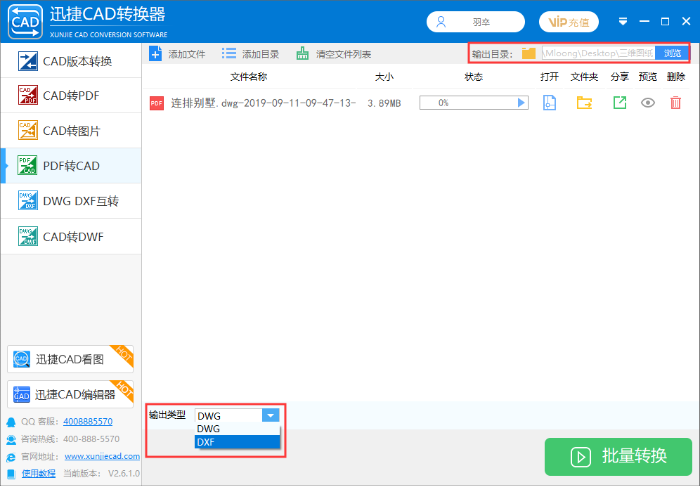Open converted file with blue document icon
The width and height of the screenshot is (700, 486).
click(x=550, y=103)
